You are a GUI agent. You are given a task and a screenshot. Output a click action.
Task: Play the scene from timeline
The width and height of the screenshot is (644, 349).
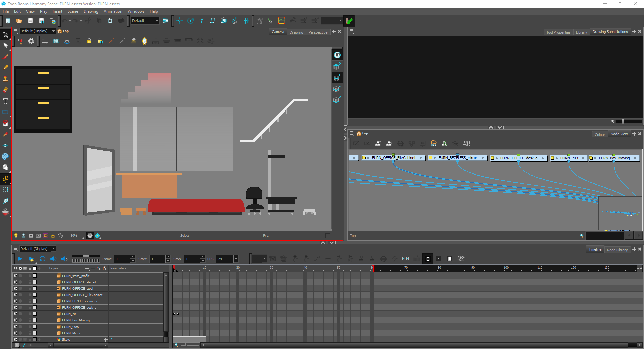click(x=20, y=259)
